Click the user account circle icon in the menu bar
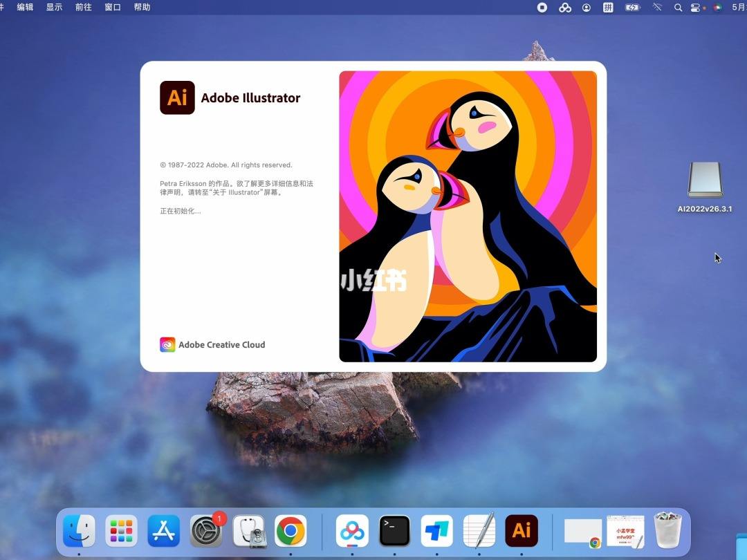Viewport: 747px width, 560px height. tap(587, 8)
